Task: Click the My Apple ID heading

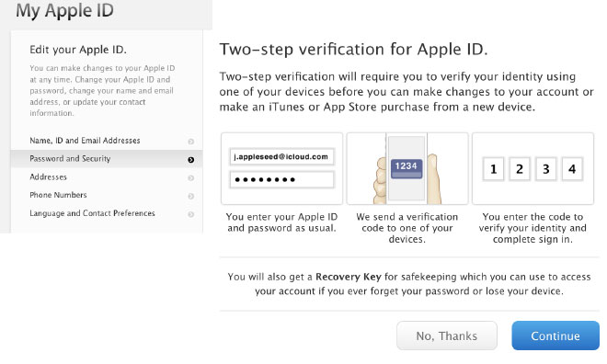Action: [x=64, y=10]
